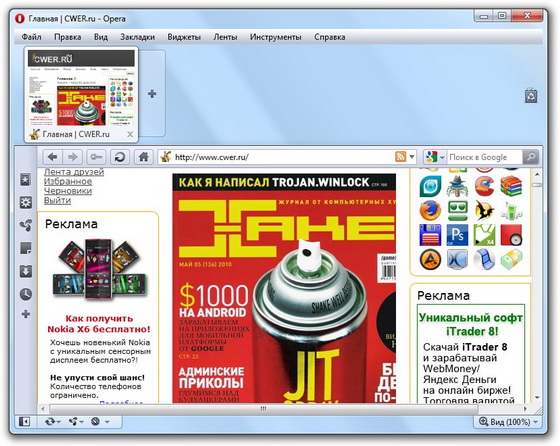Toggle the side panel button in status bar
This screenshot has height=446, width=560.
click(24, 422)
